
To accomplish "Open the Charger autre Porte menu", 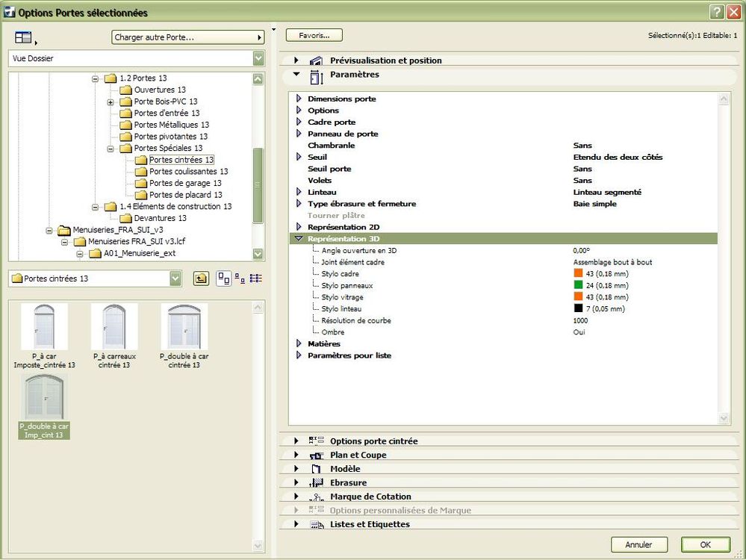I will coord(188,37).
